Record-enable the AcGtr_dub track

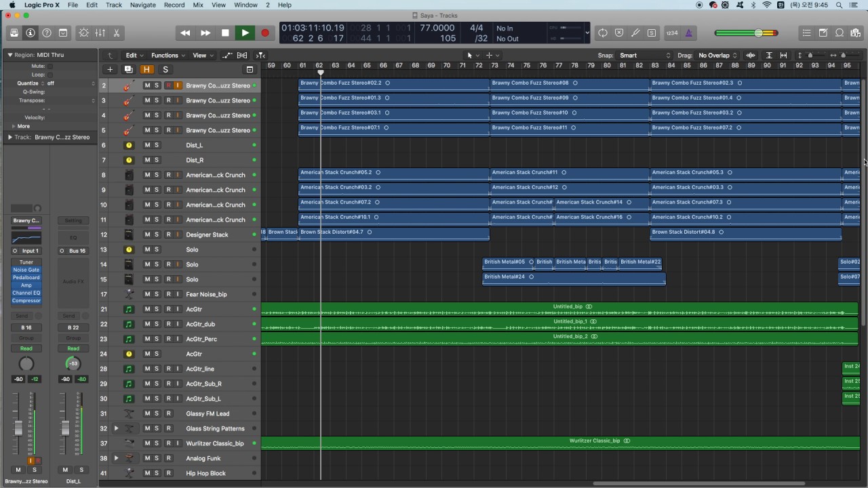click(168, 324)
